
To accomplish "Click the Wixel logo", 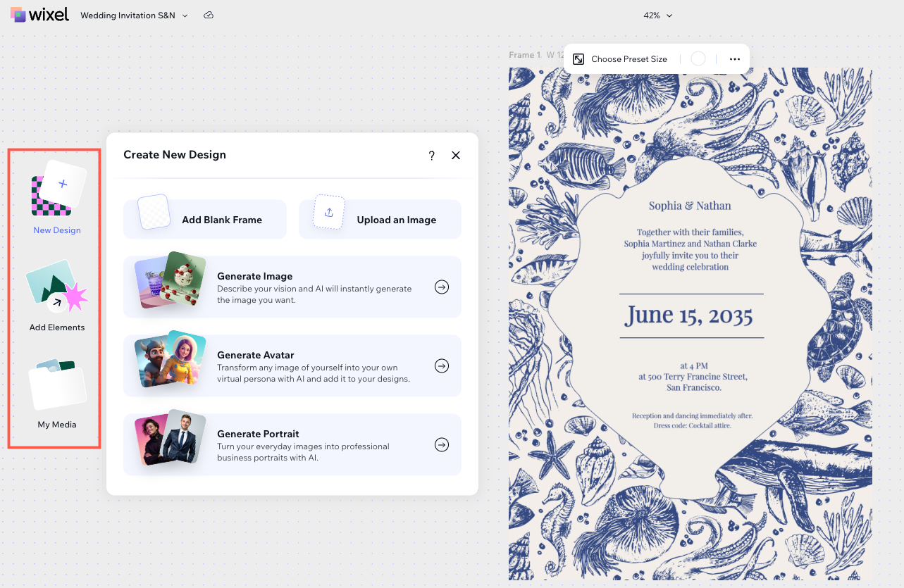I will coord(40,14).
